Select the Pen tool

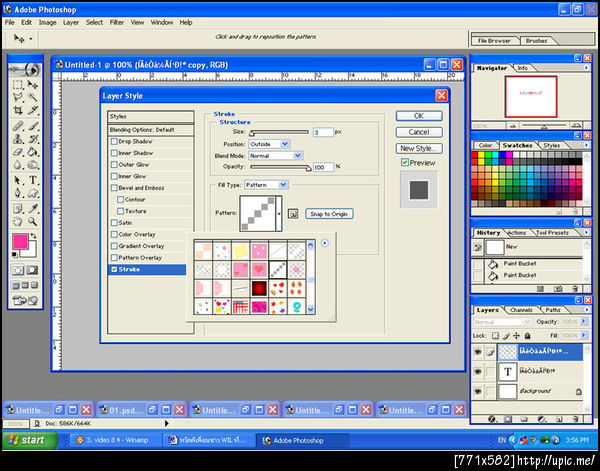[x=18, y=193]
